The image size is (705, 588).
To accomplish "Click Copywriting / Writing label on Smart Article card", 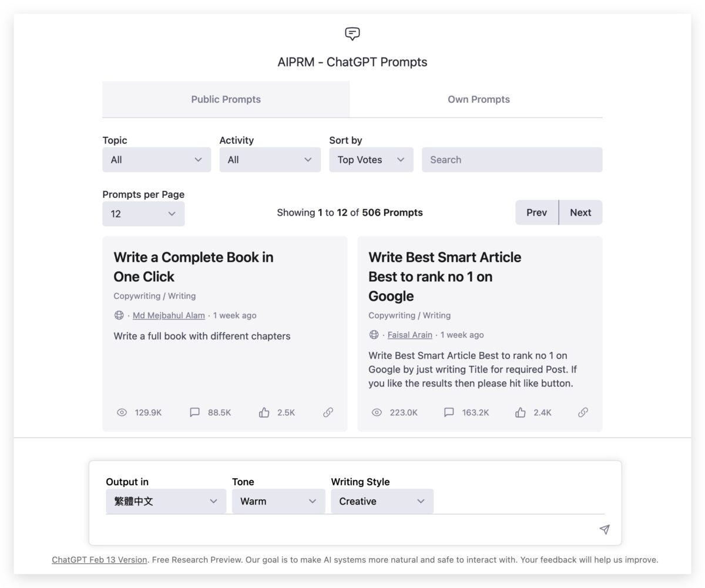I will click(409, 315).
